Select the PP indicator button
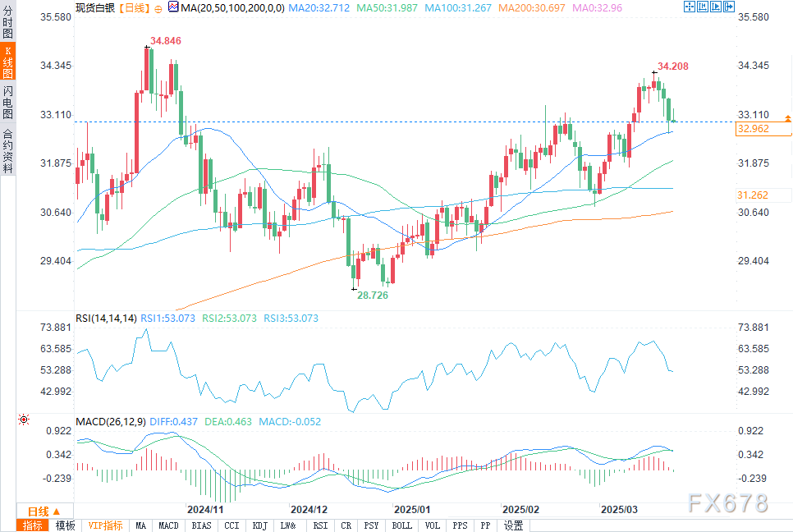The image size is (793, 532). (x=485, y=525)
